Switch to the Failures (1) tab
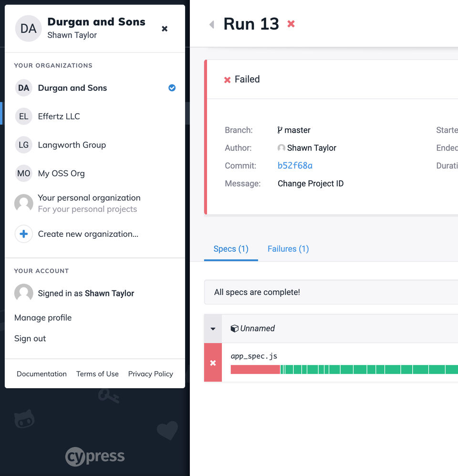Image resolution: width=458 pixels, height=476 pixels. (x=288, y=249)
